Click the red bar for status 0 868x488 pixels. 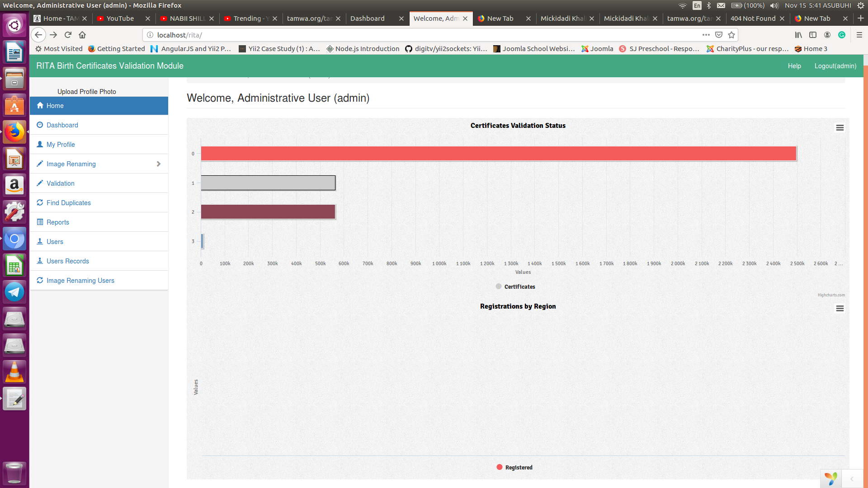[498, 154]
